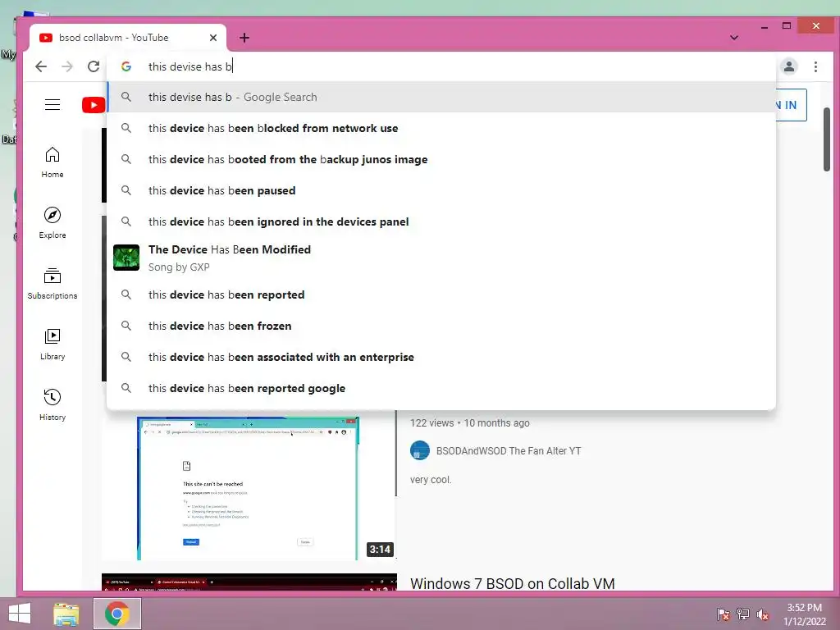Open 'Windows 7 BSOD on Collab VM' video
Screen dimensions: 840x630
click(x=513, y=583)
